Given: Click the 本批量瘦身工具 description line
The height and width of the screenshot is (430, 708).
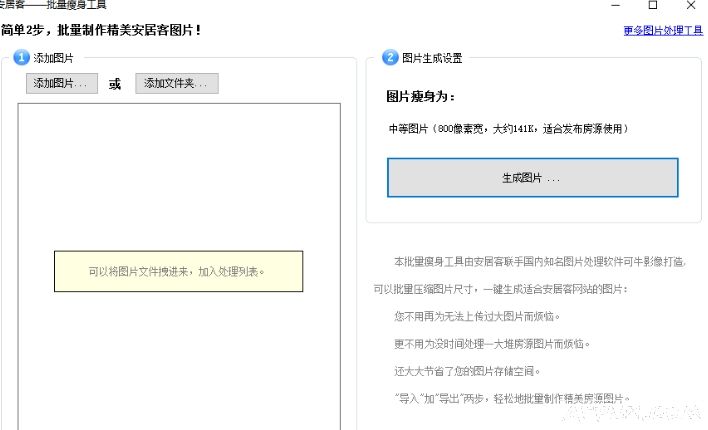Looking at the screenshot, I should point(540,262).
